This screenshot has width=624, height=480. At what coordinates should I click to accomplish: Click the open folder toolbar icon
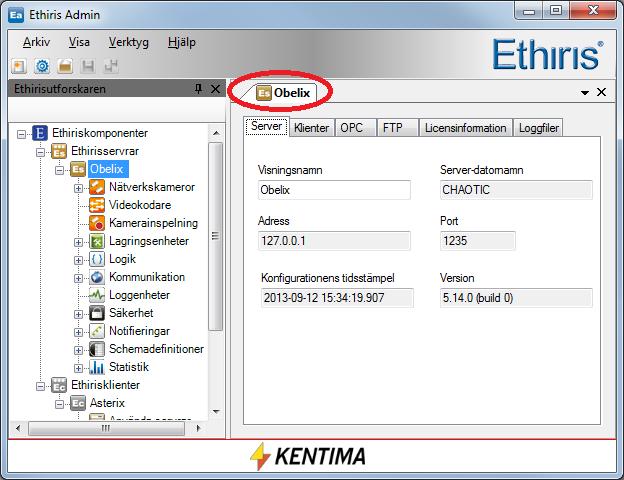point(65,66)
